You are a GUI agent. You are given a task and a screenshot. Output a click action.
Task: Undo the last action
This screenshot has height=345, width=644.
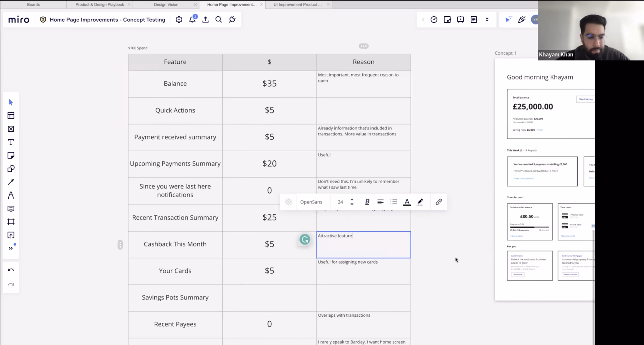[x=11, y=270]
